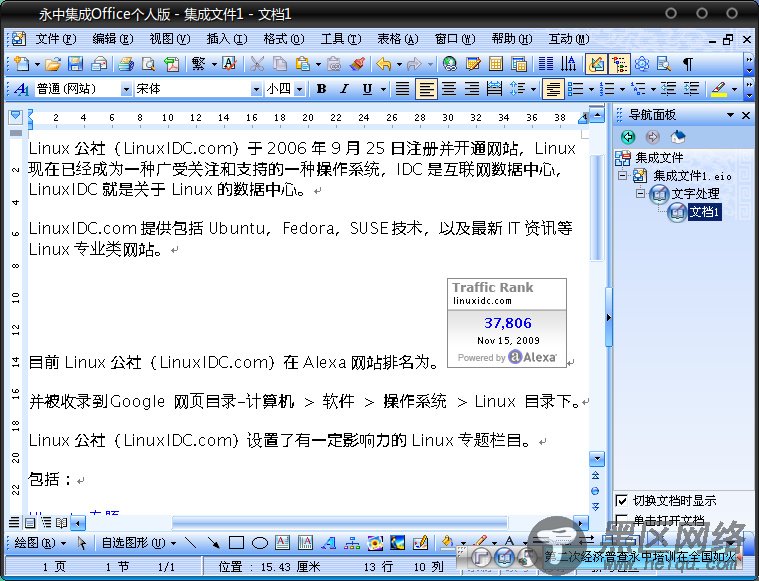759x581 pixels.
Task: Select 文档1 in the navigation tree
Action: 704,212
